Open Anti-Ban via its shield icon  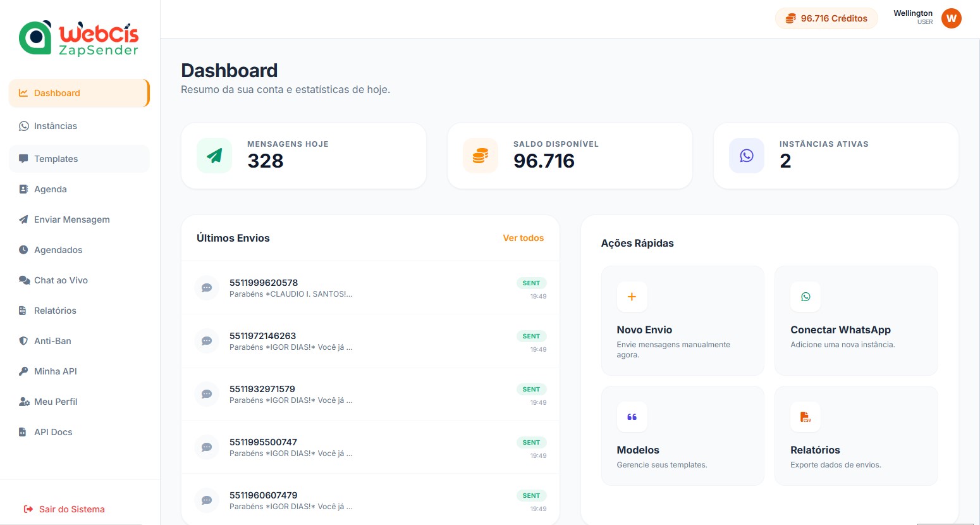23,340
